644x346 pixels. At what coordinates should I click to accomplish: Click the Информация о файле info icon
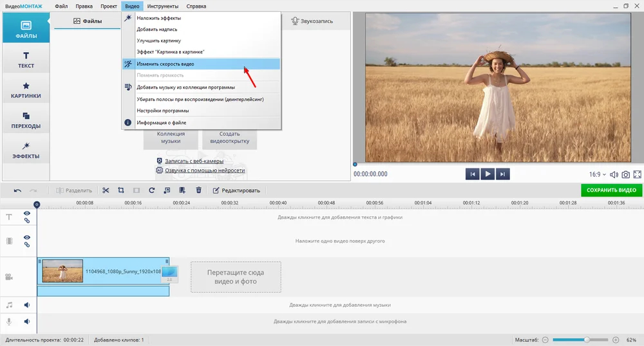tap(128, 123)
